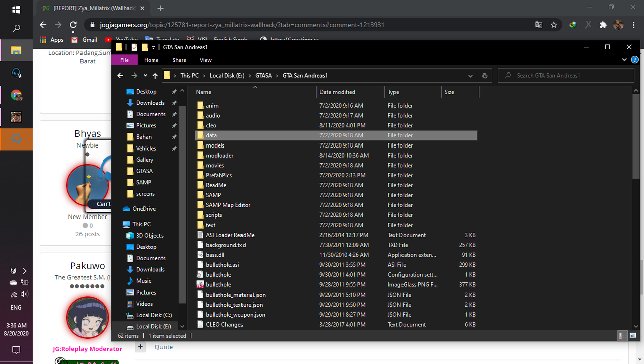Viewport: 644px width, 364px height.
Task: Open the Share ribbon tab
Action: point(179,60)
